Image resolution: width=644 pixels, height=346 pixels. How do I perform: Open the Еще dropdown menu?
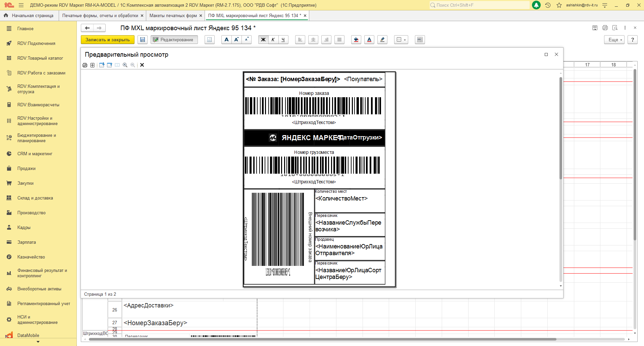(615, 40)
